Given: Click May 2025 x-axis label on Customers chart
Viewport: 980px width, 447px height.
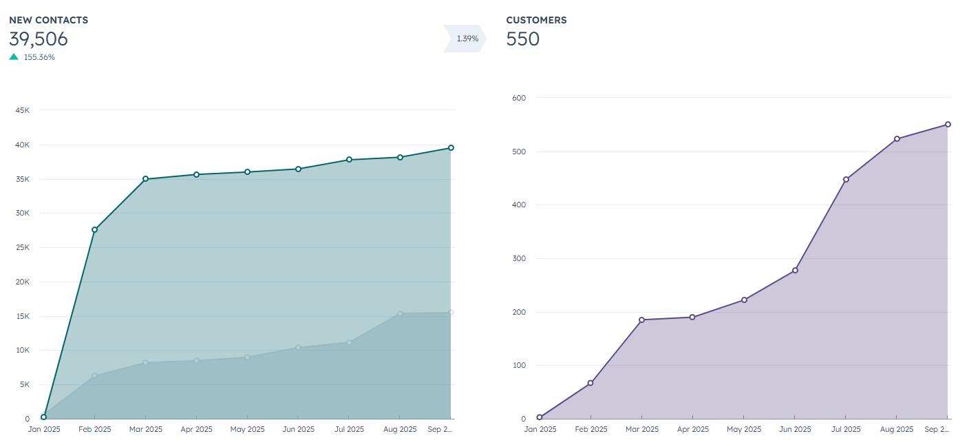Looking at the screenshot, I should point(744,429).
